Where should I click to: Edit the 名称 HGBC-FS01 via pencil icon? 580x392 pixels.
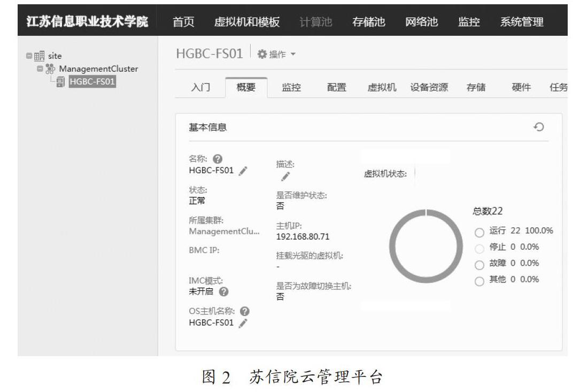[x=243, y=171]
